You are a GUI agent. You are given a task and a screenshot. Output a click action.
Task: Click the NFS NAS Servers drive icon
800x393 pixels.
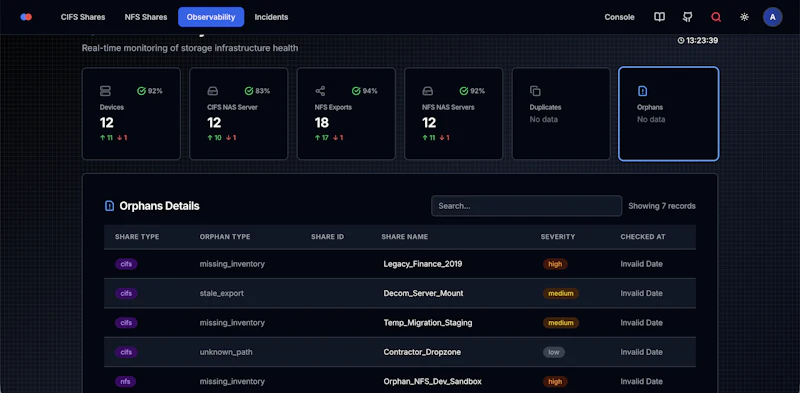pos(428,91)
